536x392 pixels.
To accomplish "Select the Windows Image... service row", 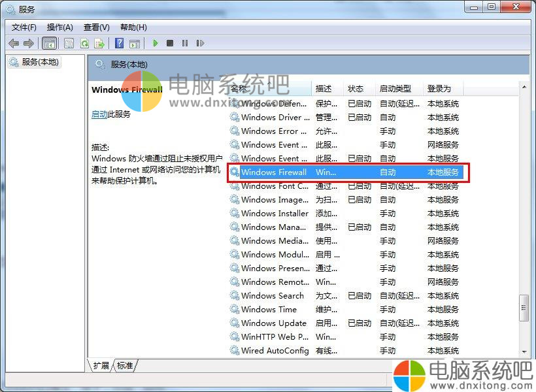I will click(346, 199).
